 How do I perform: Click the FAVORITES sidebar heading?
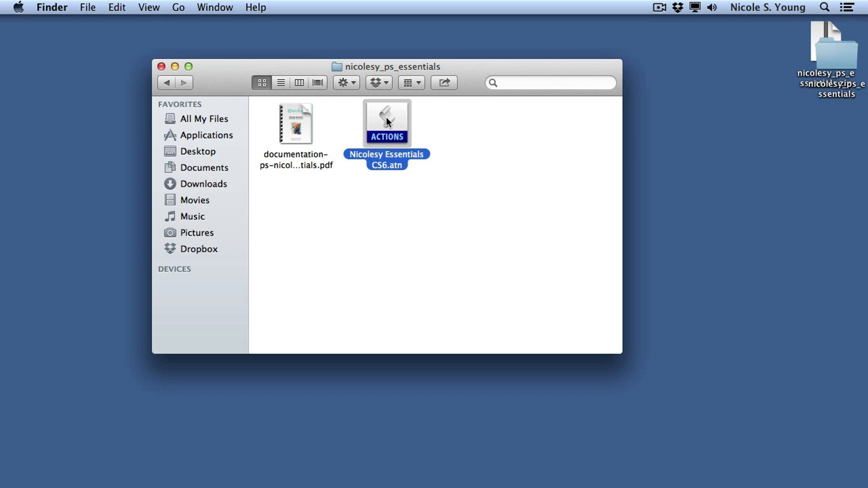point(180,104)
